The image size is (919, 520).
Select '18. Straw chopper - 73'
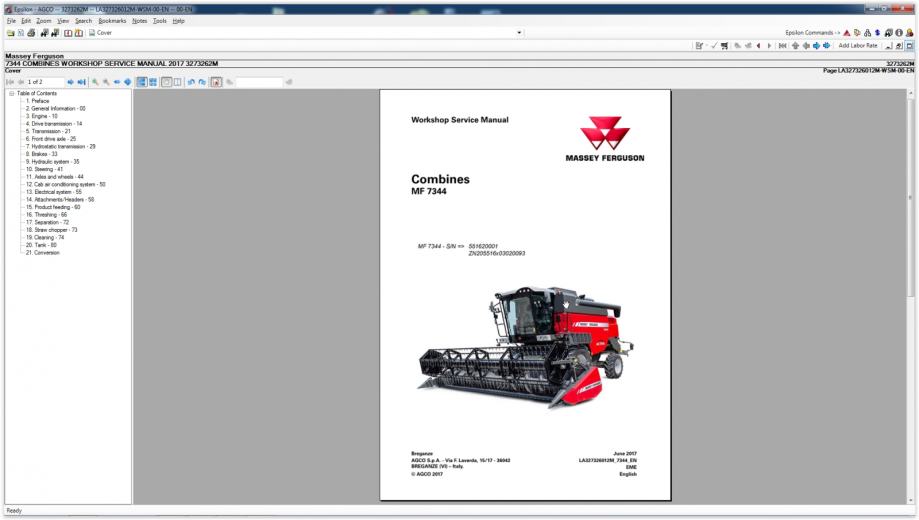[x=52, y=230]
